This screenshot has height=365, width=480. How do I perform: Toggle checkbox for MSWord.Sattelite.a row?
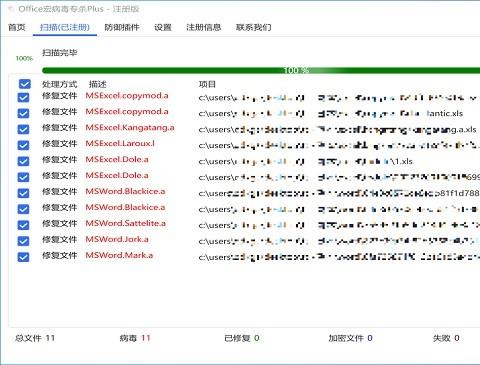pos(23,225)
